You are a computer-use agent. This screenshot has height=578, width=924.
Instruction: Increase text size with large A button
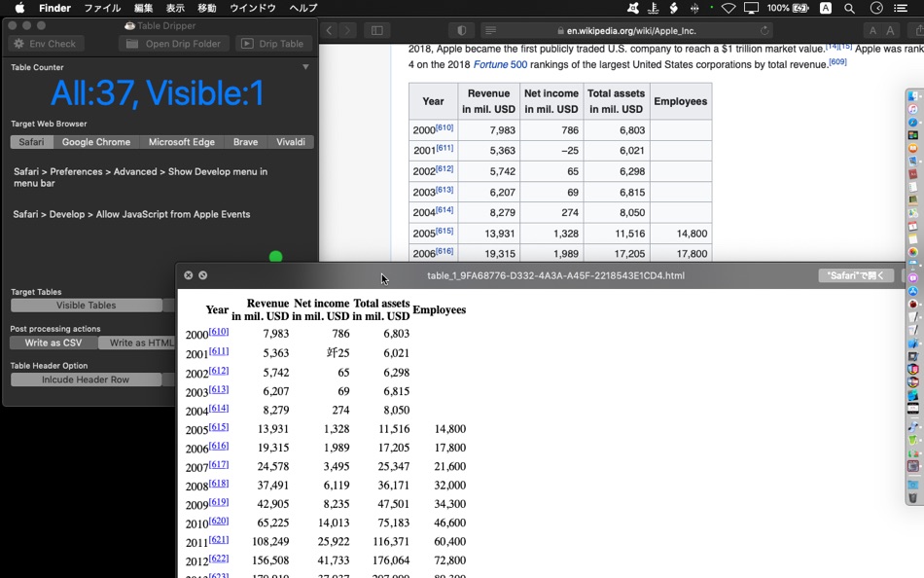tap(890, 31)
